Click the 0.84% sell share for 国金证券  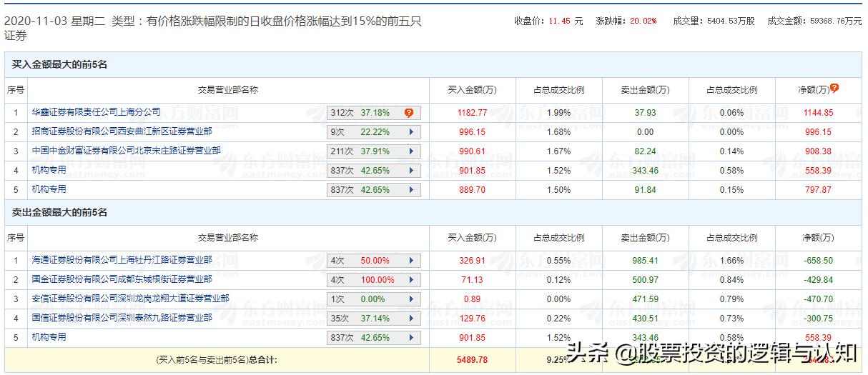coord(731,280)
